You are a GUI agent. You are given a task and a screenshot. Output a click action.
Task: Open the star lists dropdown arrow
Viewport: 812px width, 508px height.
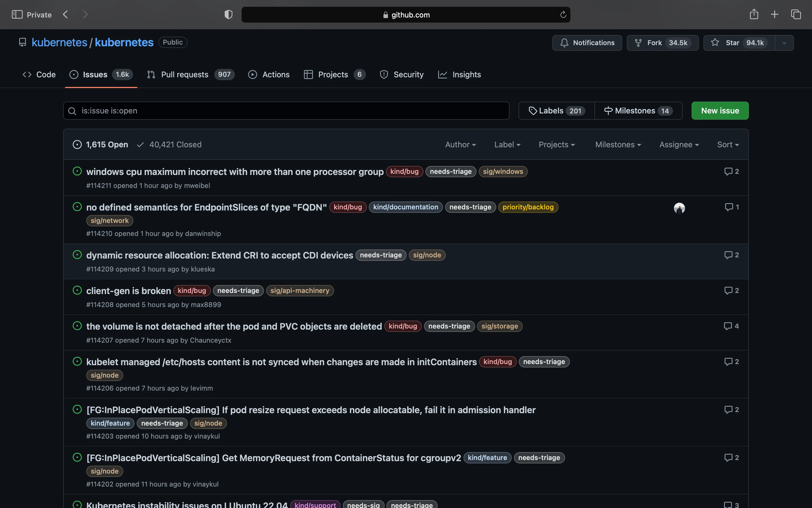tap(784, 43)
